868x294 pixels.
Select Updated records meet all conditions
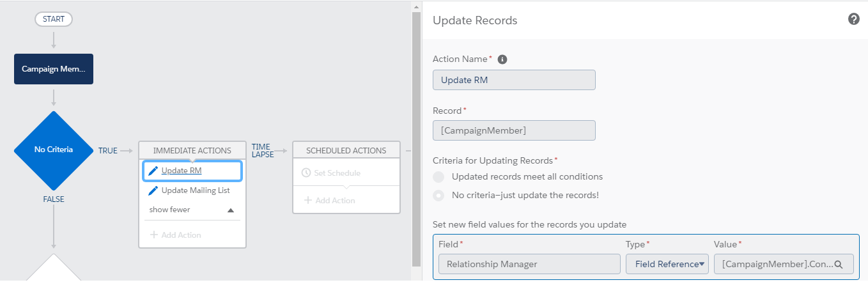[x=438, y=177]
